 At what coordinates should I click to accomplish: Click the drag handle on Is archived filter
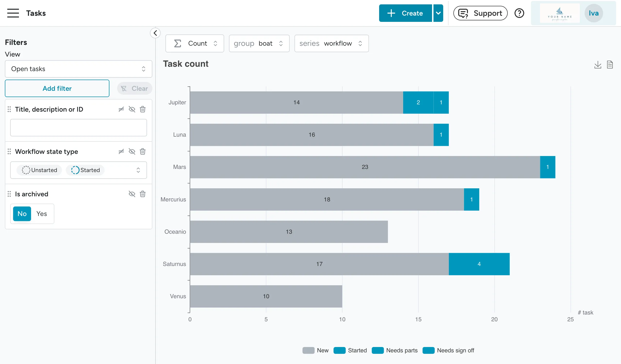pos(9,194)
